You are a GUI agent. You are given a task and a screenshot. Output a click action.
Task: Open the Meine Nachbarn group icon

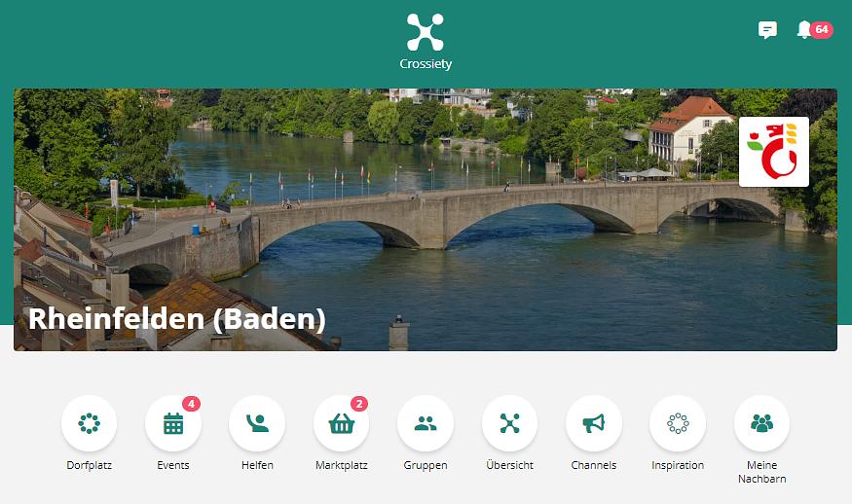click(x=761, y=423)
